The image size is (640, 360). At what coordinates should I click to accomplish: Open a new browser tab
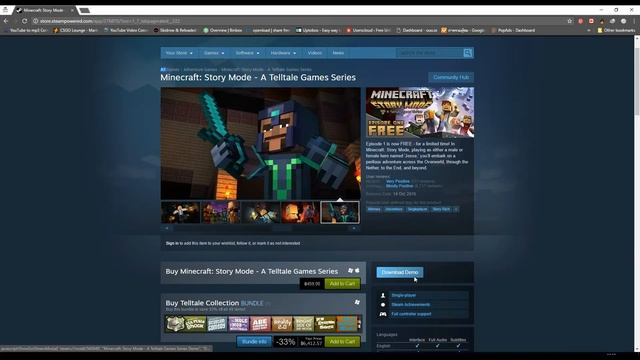coord(84,10)
